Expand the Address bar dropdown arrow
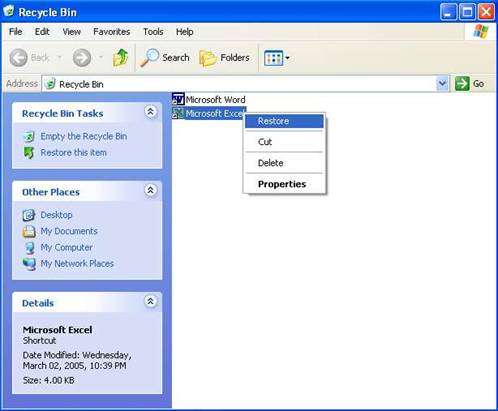Image resolution: width=498 pixels, height=411 pixels. [x=442, y=83]
